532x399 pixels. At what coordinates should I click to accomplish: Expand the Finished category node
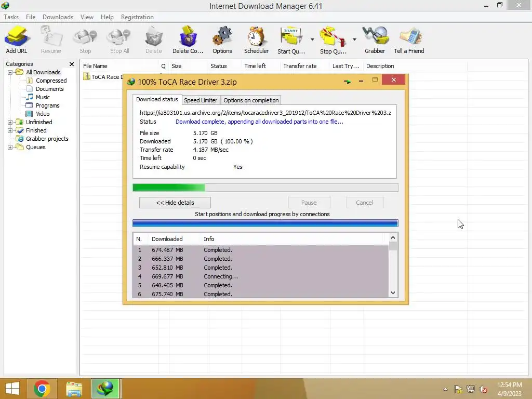pos(10,130)
